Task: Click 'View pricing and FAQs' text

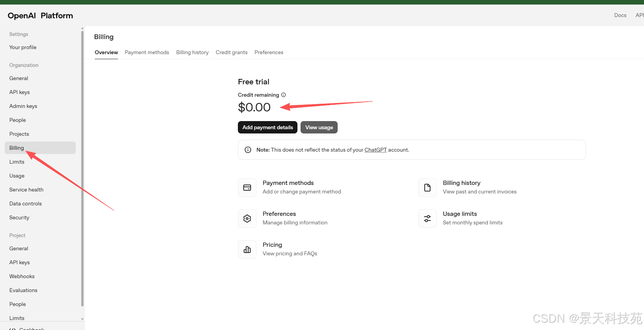Action: [x=290, y=254]
